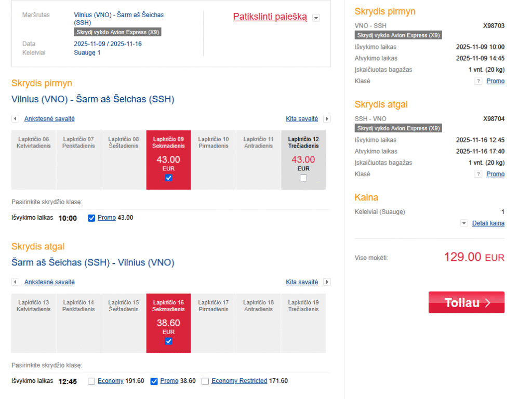This screenshot has width=532, height=399.
Task: Click previous week arrow for return flight
Action: pos(15,282)
